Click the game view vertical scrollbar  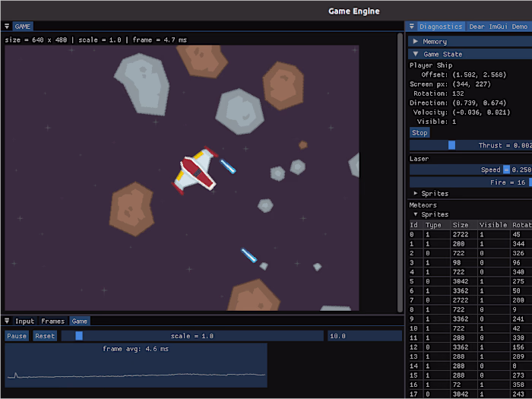pos(400,173)
